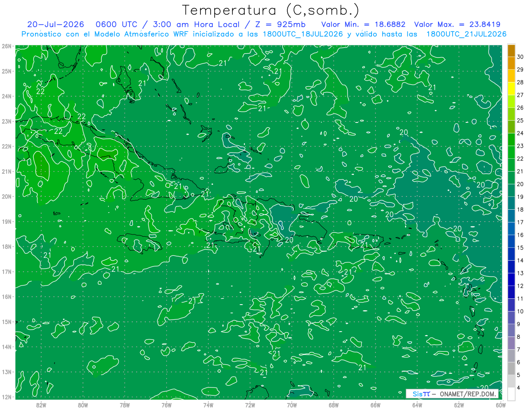Click the "68W" longitude axis label
The width and height of the screenshot is (532, 411).
pyautogui.click(x=333, y=404)
